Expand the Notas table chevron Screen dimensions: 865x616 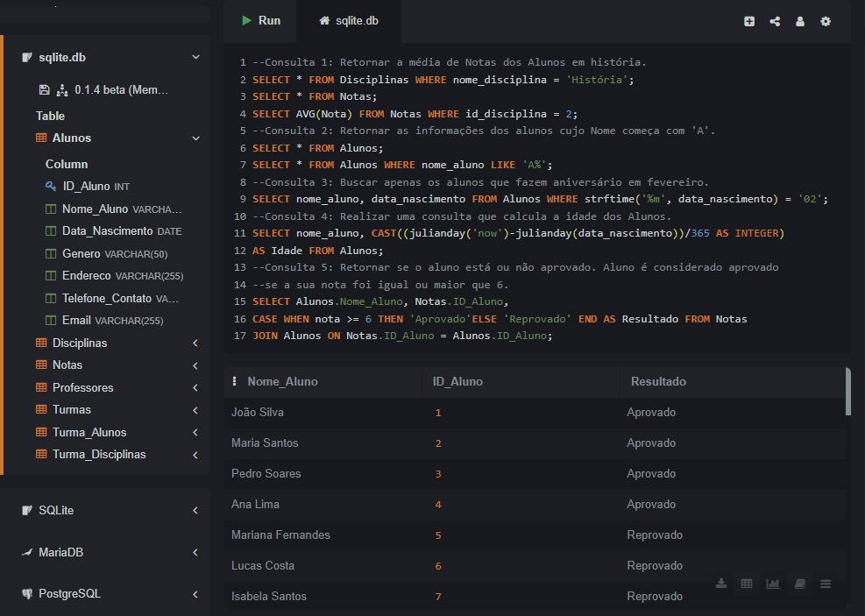pyautogui.click(x=195, y=365)
